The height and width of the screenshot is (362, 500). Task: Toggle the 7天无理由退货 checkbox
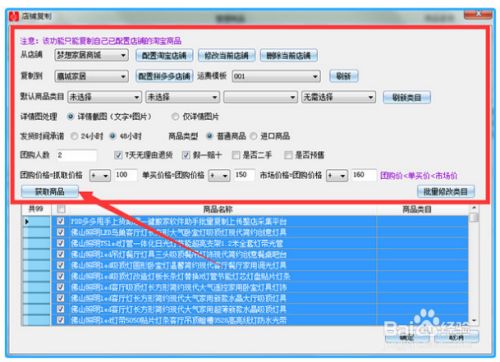[118, 155]
